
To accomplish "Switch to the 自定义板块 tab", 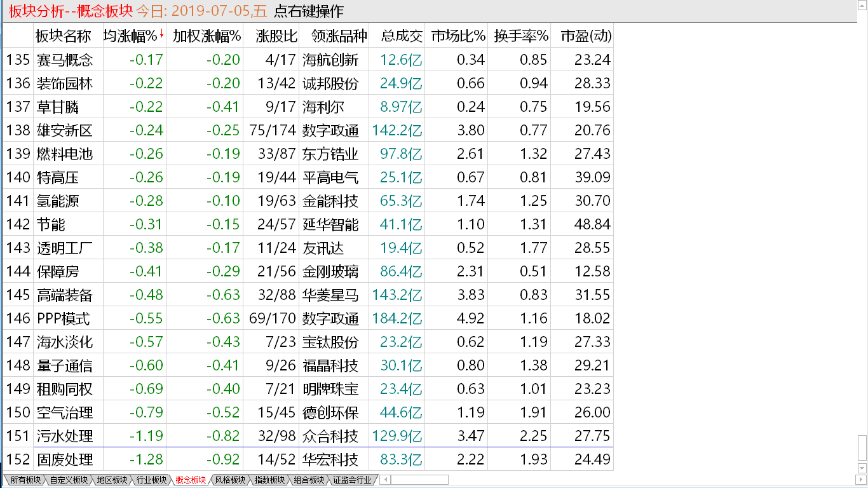I will click(69, 480).
